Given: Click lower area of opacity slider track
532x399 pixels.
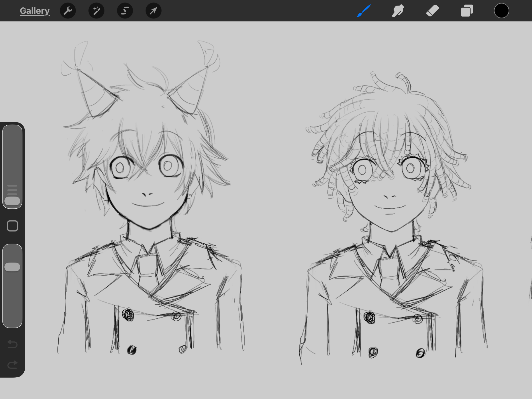Looking at the screenshot, I should (x=12, y=308).
